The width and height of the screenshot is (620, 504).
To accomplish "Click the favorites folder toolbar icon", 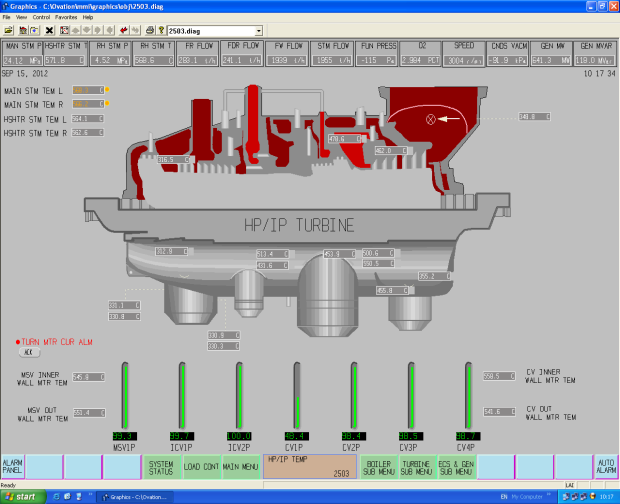I will click(34, 30).
